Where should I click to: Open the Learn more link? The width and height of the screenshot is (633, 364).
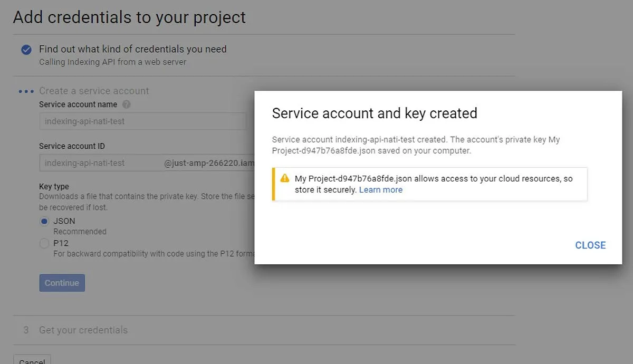pos(380,190)
